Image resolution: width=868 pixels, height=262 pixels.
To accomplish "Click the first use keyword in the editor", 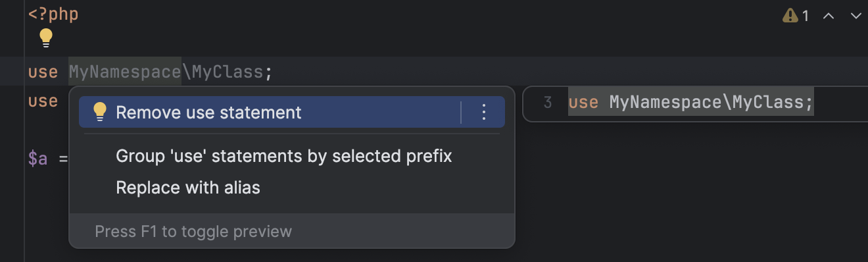I will (43, 72).
